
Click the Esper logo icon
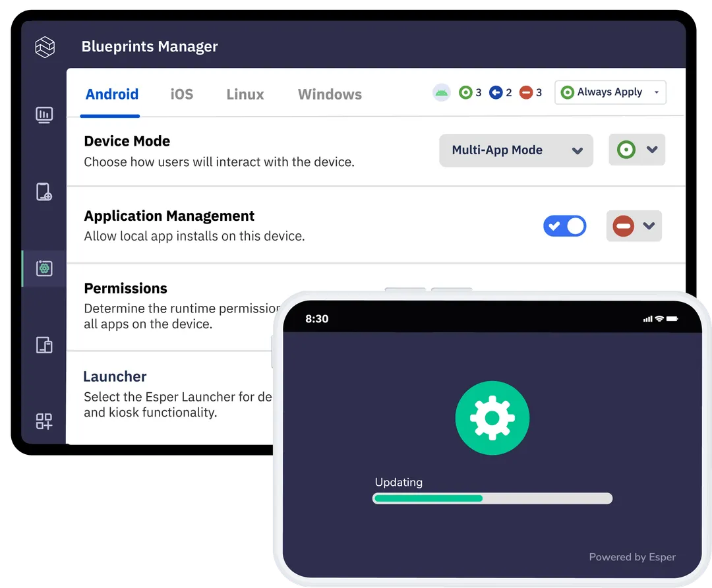(x=45, y=47)
